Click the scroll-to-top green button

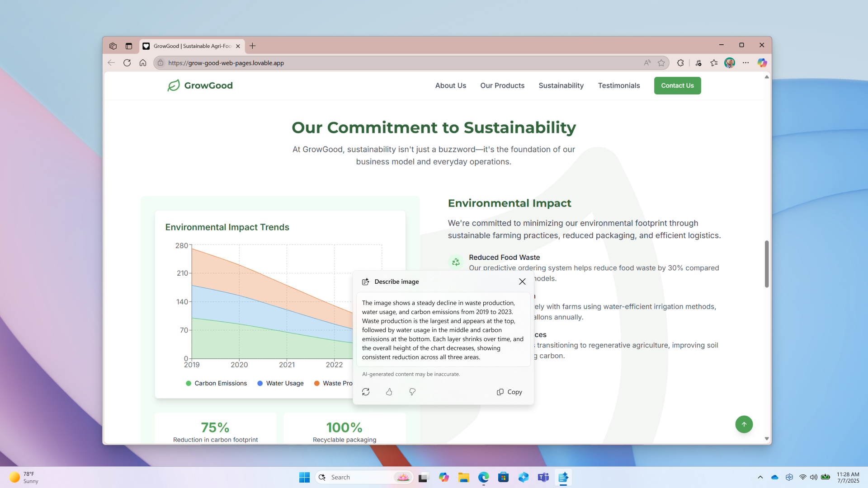pos(744,424)
